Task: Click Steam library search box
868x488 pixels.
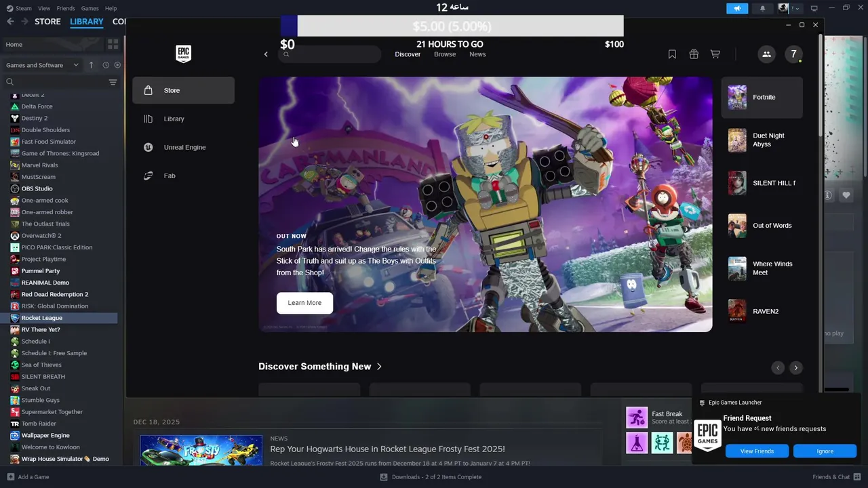Action: (x=54, y=82)
